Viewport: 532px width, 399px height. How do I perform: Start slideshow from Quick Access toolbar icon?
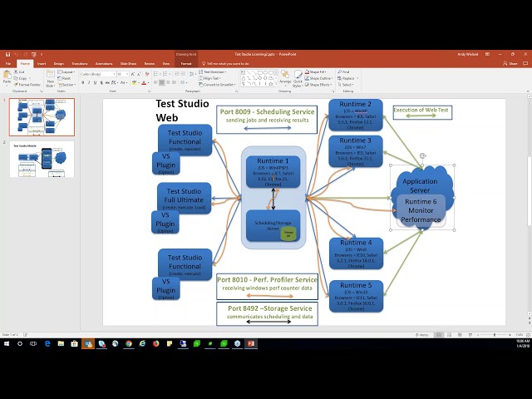pos(34,54)
